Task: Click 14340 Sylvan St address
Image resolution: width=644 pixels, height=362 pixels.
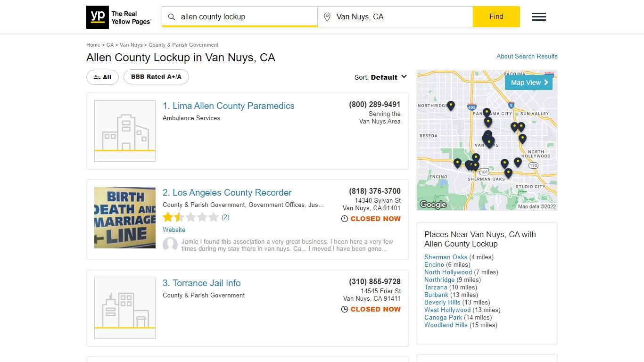Action: (x=378, y=201)
